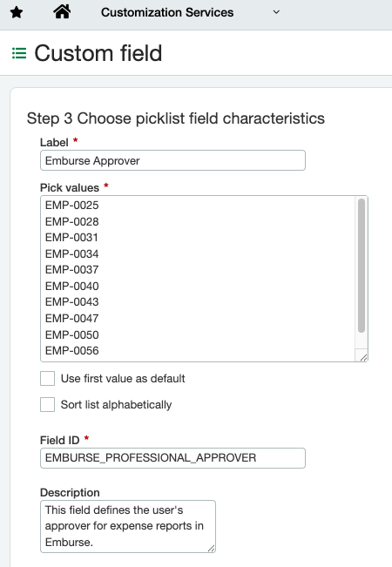Click the Pick values scrollbar thumb
Screen dimensions: 392x567
tap(362, 265)
